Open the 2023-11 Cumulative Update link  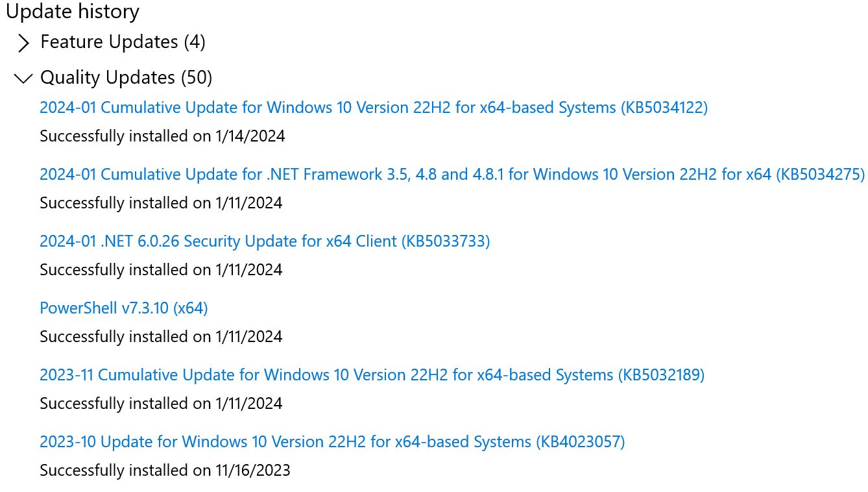coord(324,375)
